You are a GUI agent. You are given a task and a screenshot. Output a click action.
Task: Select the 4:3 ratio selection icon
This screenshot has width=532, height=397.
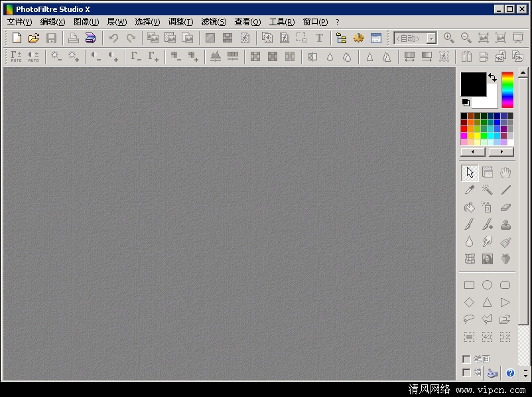point(487,337)
